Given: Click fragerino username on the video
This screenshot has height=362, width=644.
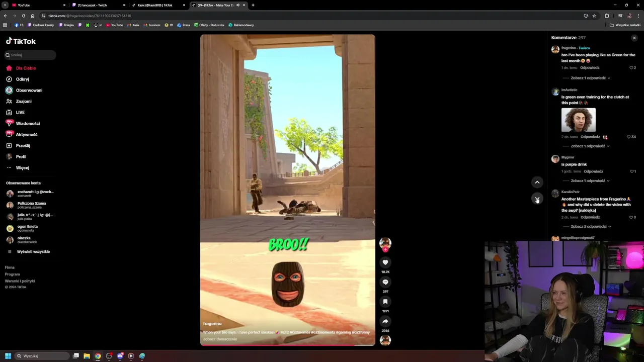Looking at the screenshot, I should click(x=212, y=324).
